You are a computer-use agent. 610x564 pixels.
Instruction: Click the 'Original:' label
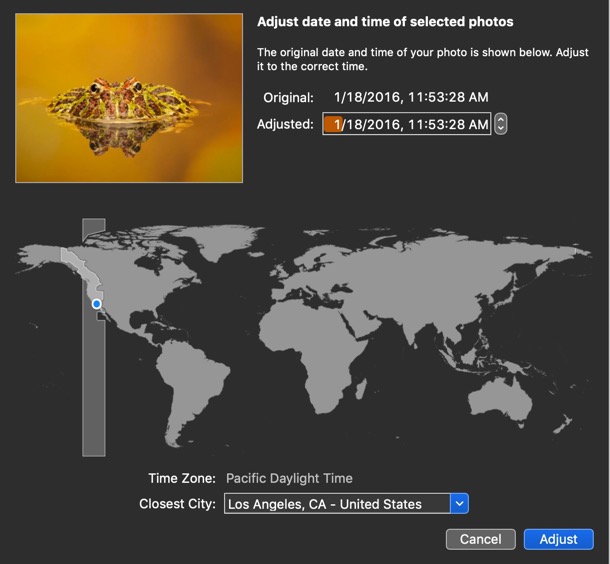point(288,97)
